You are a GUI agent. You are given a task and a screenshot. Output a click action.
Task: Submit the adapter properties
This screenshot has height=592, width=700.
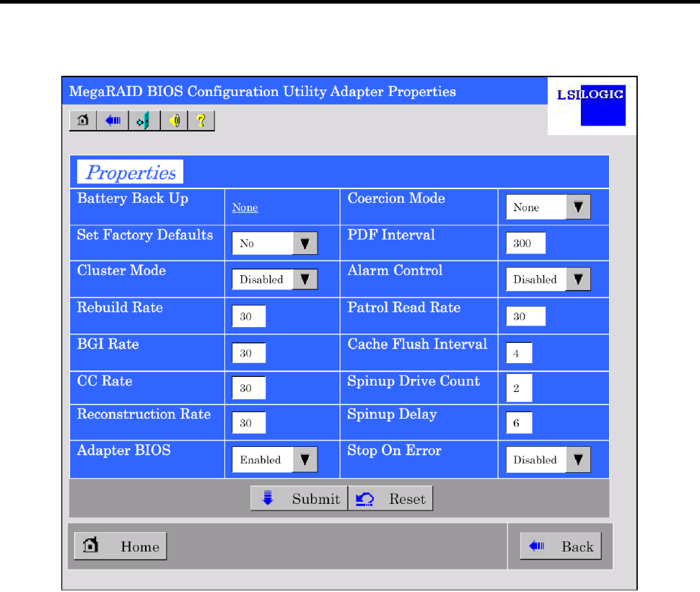coord(299,498)
